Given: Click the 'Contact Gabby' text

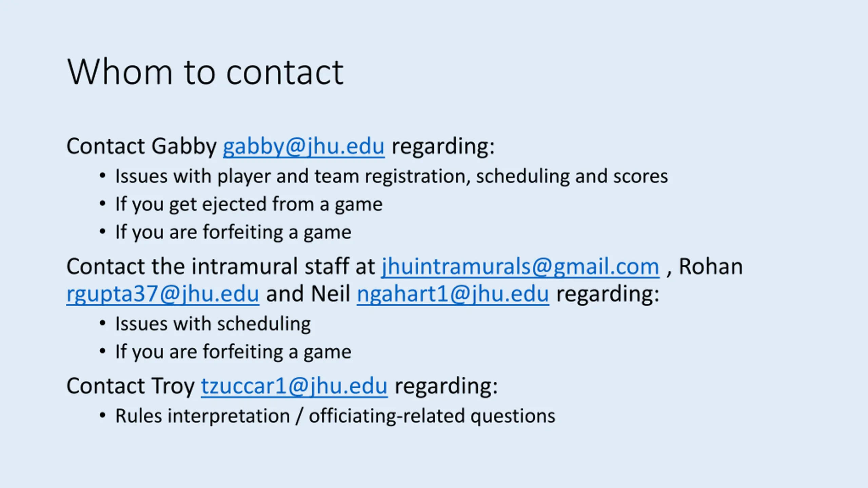Looking at the screenshot, I should (141, 146).
